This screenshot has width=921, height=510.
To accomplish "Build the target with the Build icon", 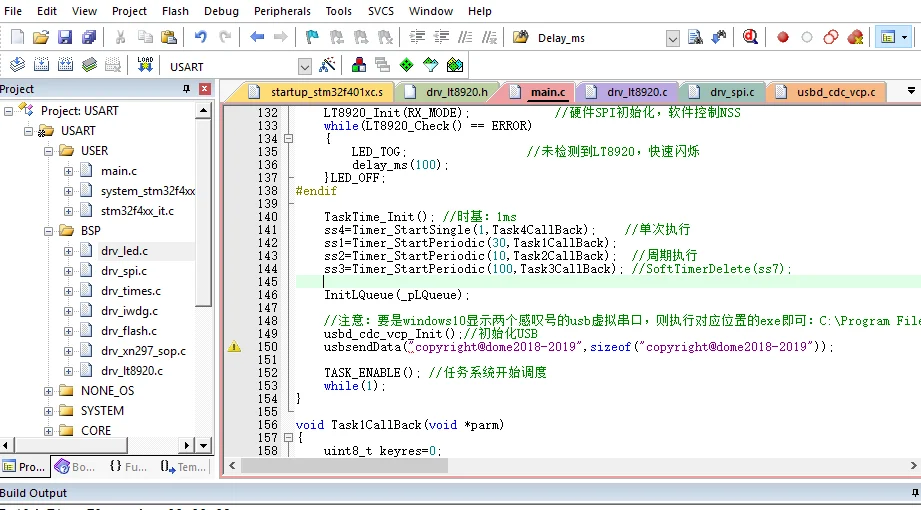I will pos(41,65).
